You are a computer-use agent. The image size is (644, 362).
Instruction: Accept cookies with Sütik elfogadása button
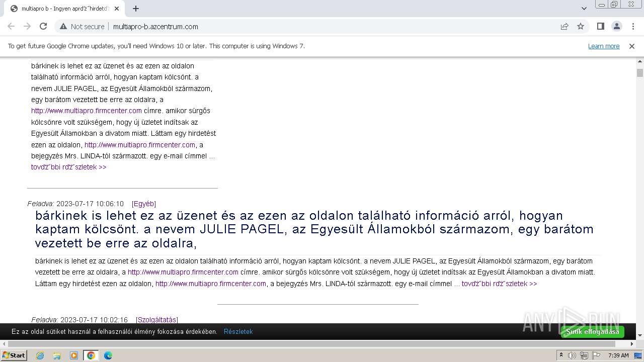click(x=593, y=332)
